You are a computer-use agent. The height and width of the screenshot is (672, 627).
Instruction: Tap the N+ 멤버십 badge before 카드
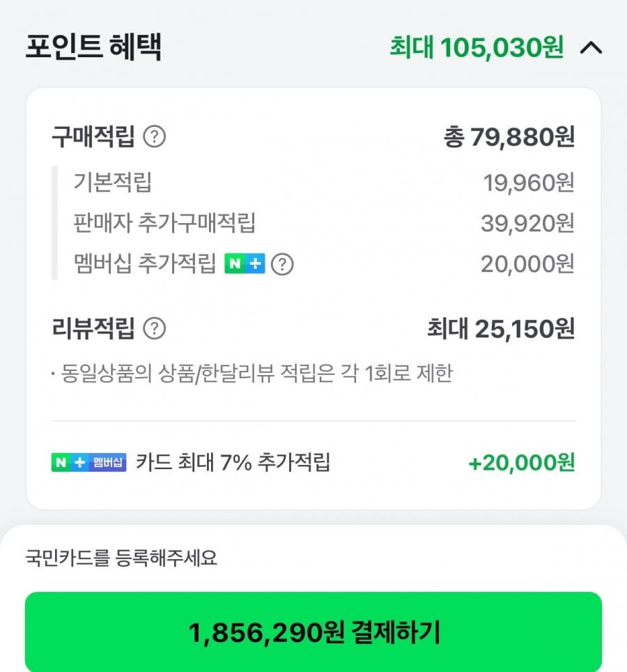(x=88, y=462)
